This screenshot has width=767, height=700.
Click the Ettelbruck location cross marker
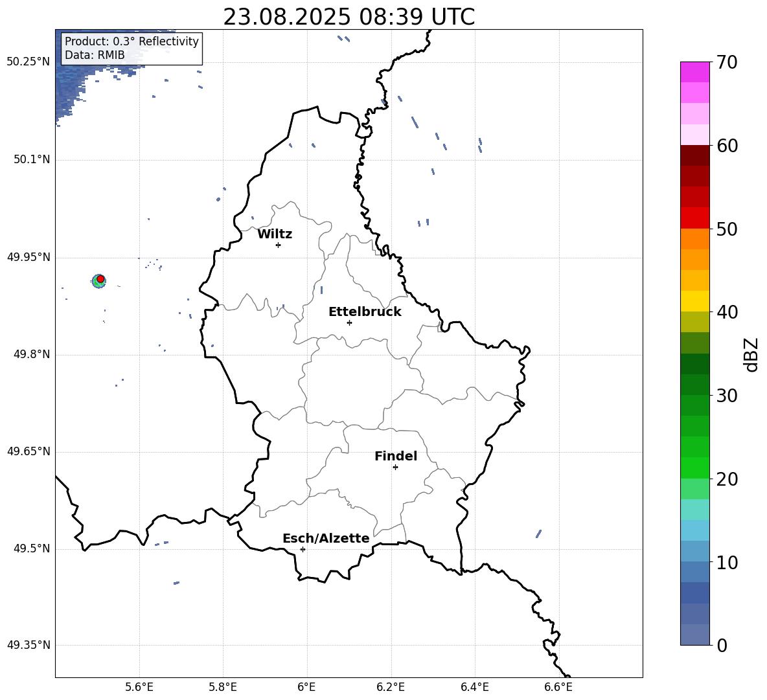349,322
